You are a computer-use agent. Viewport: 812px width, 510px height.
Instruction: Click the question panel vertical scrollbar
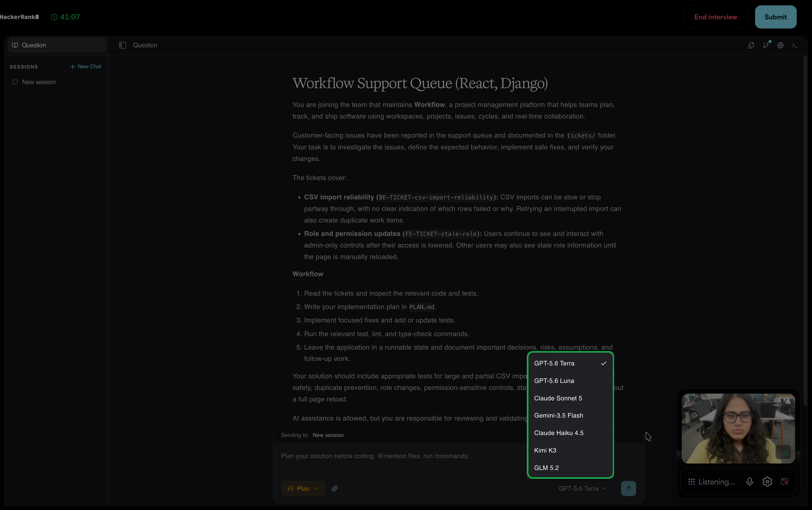pyautogui.click(x=805, y=231)
